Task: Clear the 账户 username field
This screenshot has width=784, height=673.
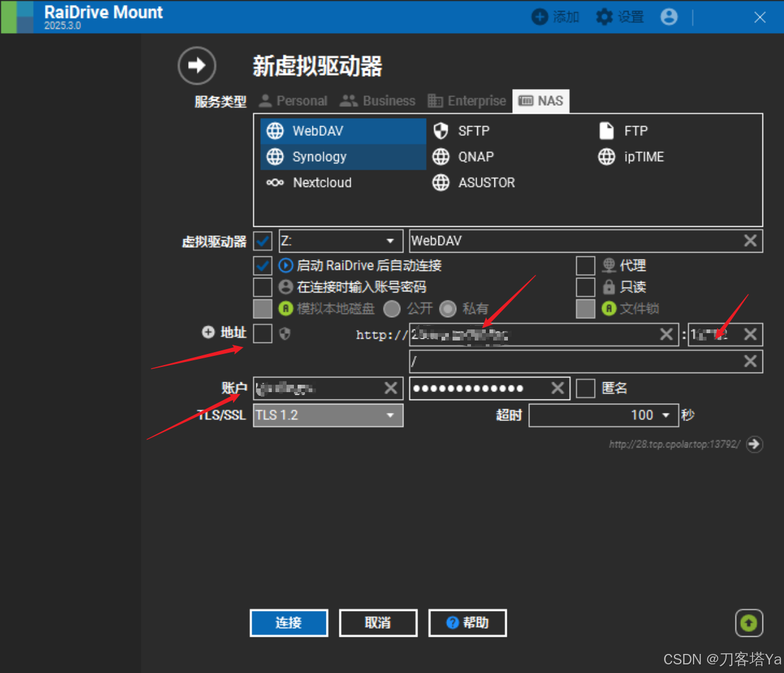Action: click(x=391, y=388)
